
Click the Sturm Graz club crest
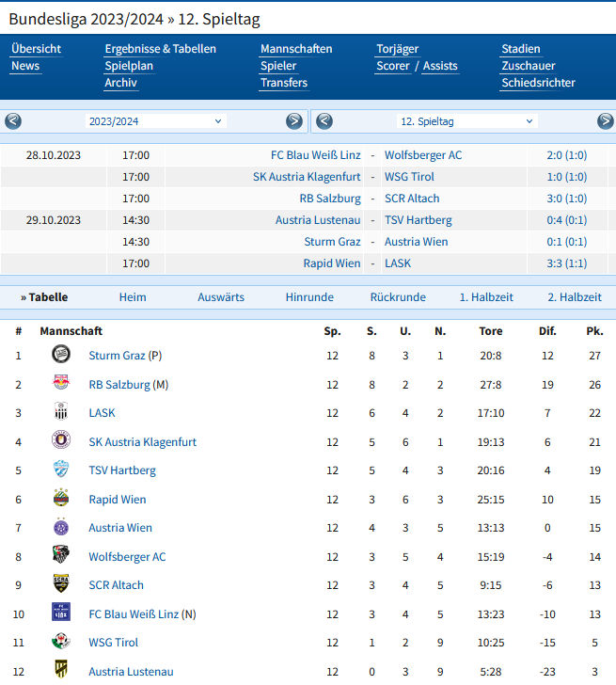(61, 355)
